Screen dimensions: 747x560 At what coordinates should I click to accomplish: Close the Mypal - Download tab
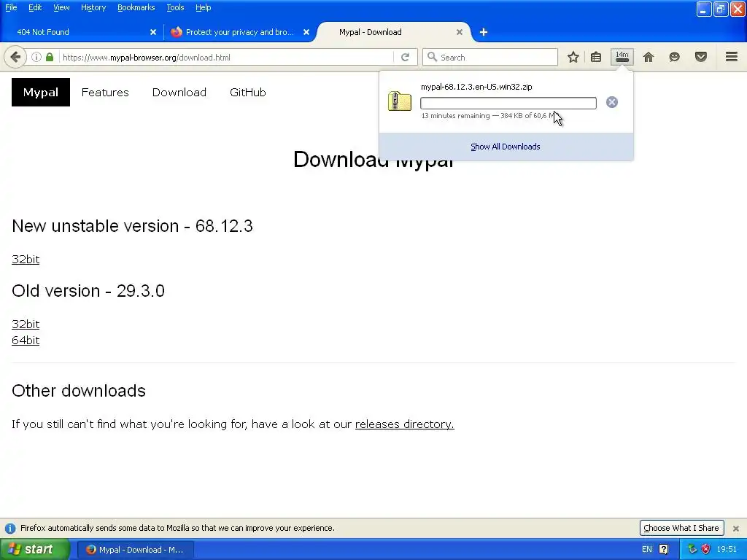[x=460, y=32]
